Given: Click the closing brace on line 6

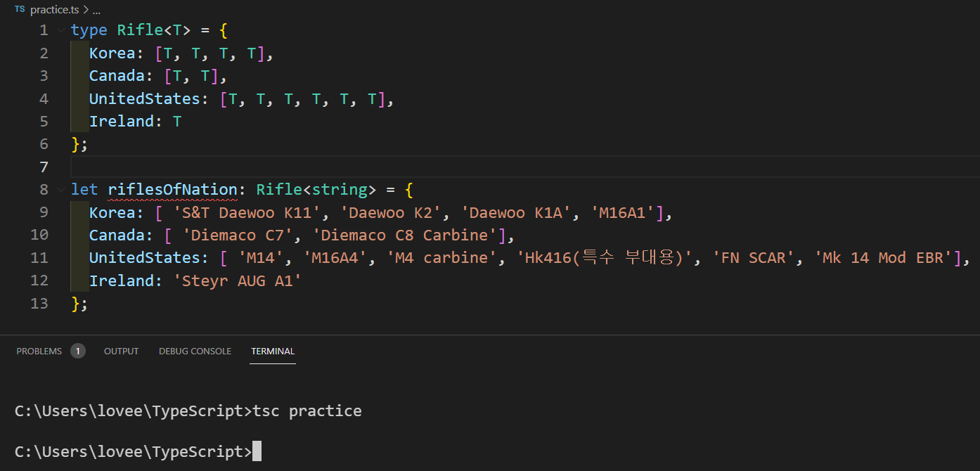Looking at the screenshot, I should click(x=75, y=144).
